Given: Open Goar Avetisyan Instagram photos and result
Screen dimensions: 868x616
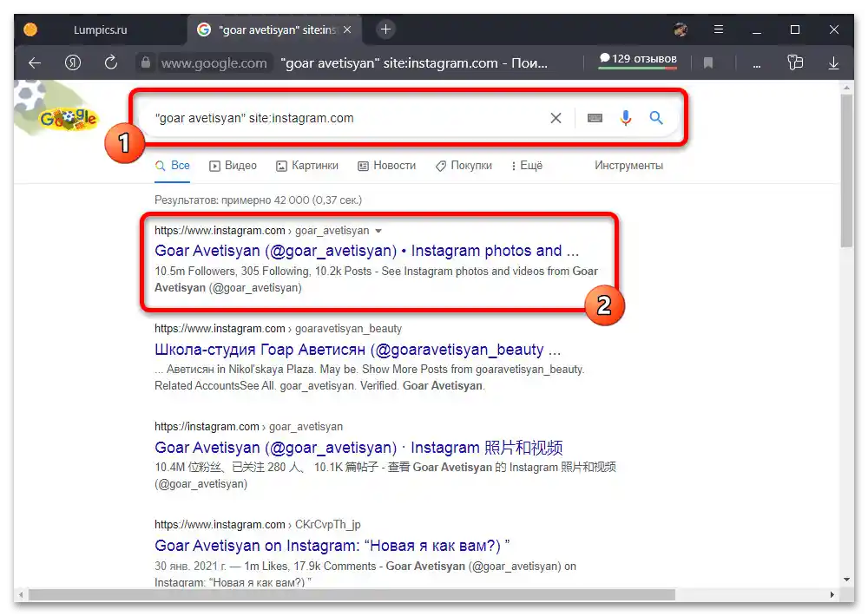Looking at the screenshot, I should coord(366,251).
